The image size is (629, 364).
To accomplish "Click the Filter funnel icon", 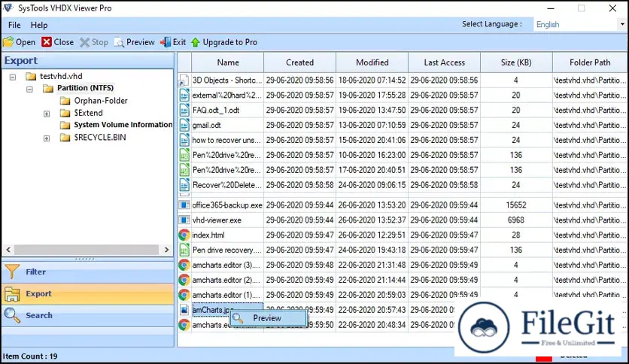I will (12, 272).
